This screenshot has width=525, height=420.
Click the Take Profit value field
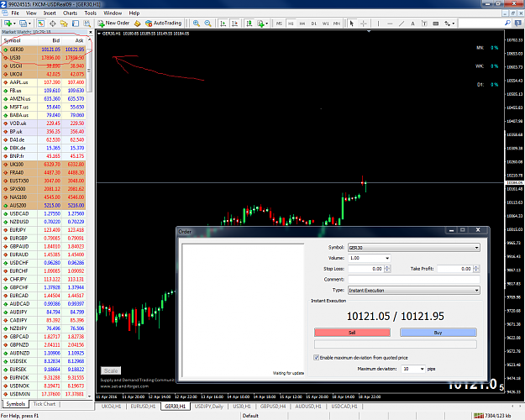pos(455,269)
